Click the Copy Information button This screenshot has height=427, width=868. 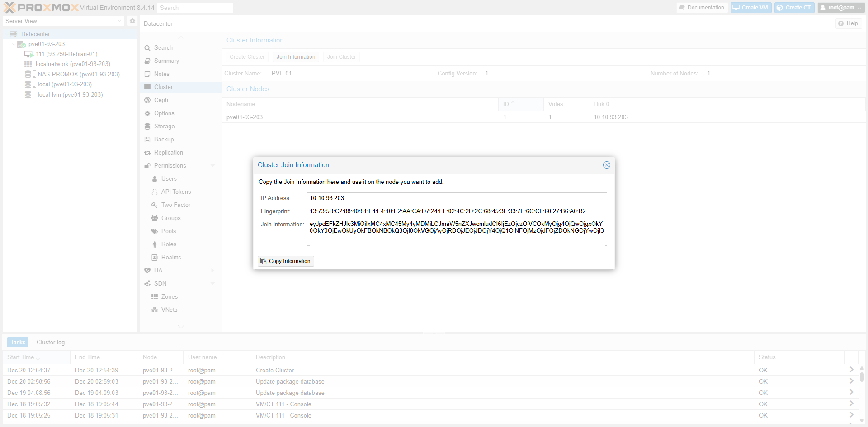click(286, 261)
